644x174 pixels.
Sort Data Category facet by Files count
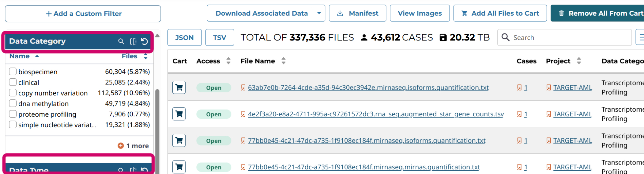pos(145,56)
